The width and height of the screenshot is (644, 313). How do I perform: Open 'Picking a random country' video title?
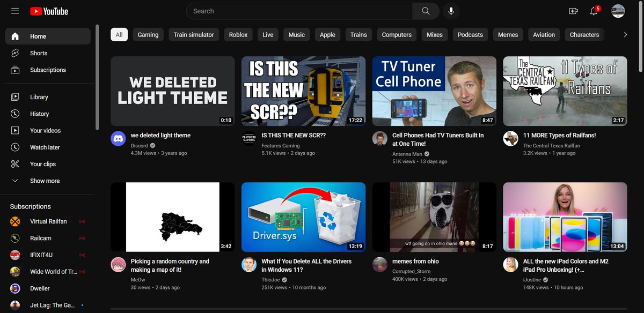tap(170, 265)
